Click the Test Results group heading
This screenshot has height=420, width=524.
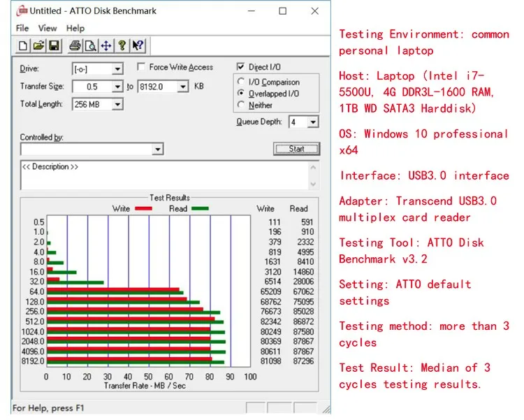pyautogui.click(x=170, y=198)
